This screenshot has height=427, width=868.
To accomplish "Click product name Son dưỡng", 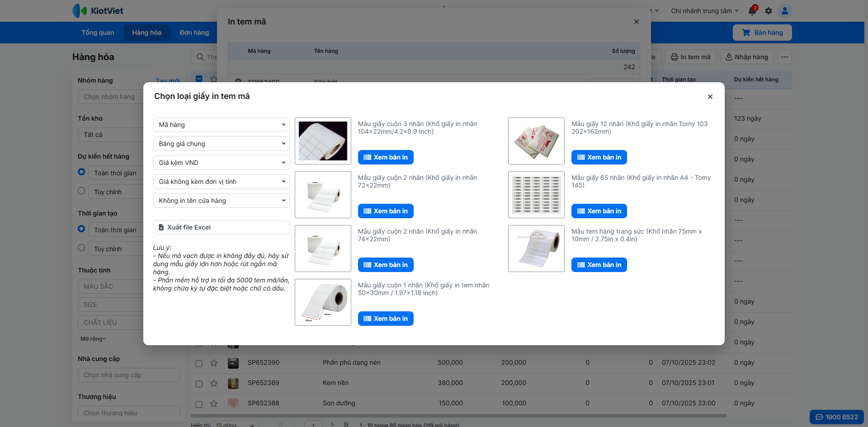I will pos(339,404).
